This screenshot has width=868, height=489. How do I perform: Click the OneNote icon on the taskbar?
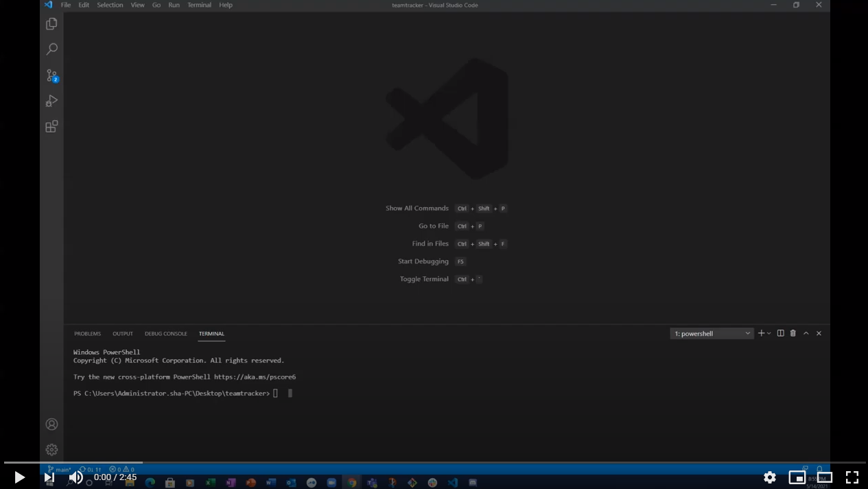(x=231, y=483)
